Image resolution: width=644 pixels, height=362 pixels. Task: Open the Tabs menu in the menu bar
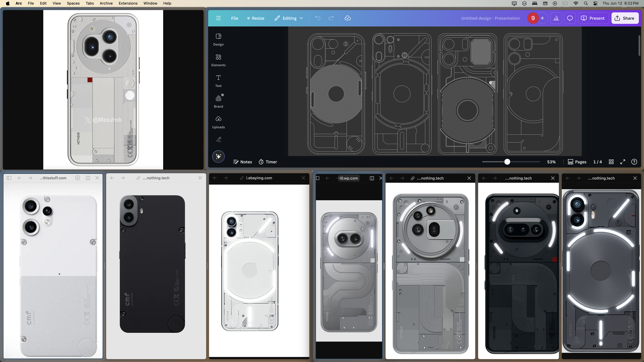tap(90, 3)
